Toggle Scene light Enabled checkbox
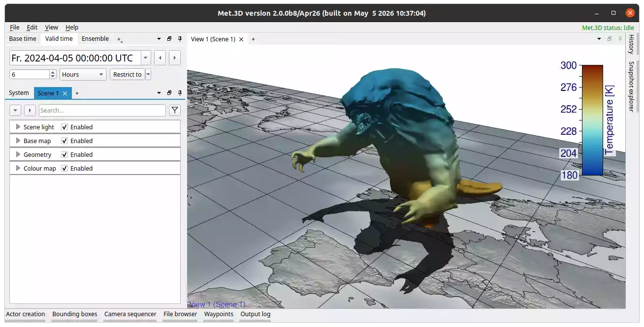This screenshot has width=644, height=327. pyautogui.click(x=64, y=127)
